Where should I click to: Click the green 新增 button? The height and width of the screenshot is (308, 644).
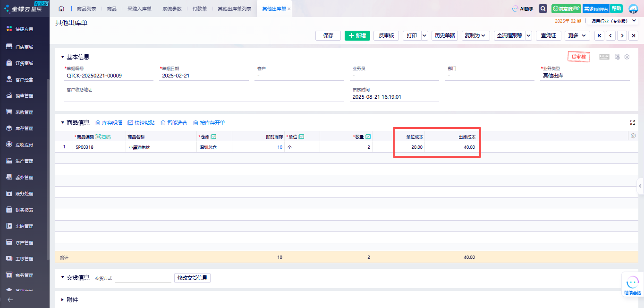tap(357, 35)
